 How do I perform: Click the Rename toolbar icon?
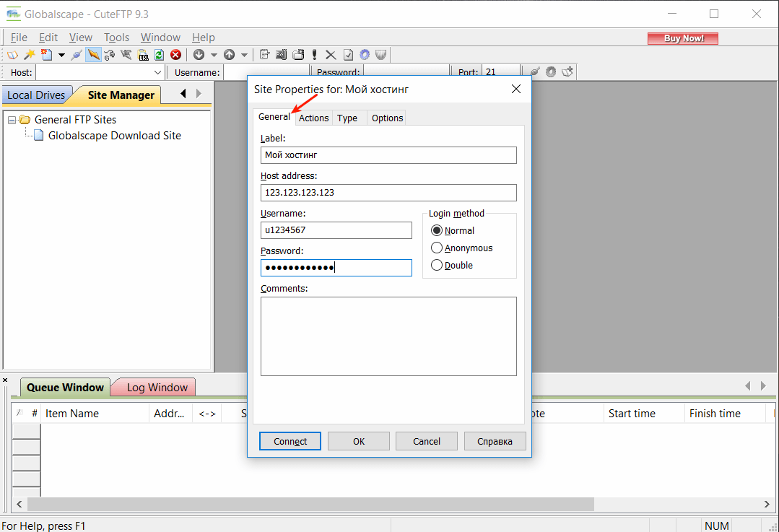click(x=281, y=55)
